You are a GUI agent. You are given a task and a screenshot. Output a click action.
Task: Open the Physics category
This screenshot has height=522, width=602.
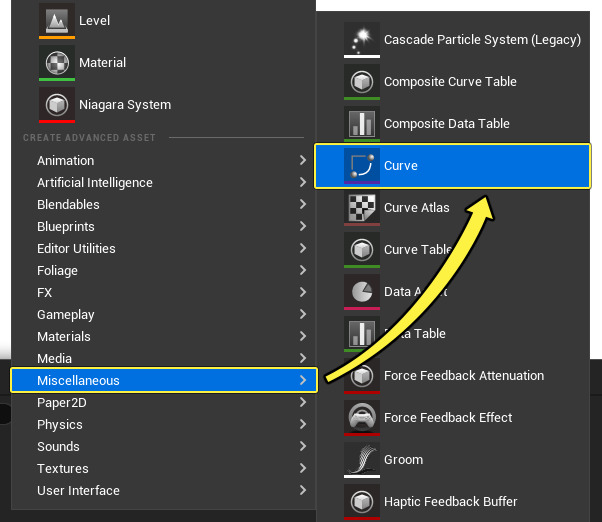click(x=164, y=425)
